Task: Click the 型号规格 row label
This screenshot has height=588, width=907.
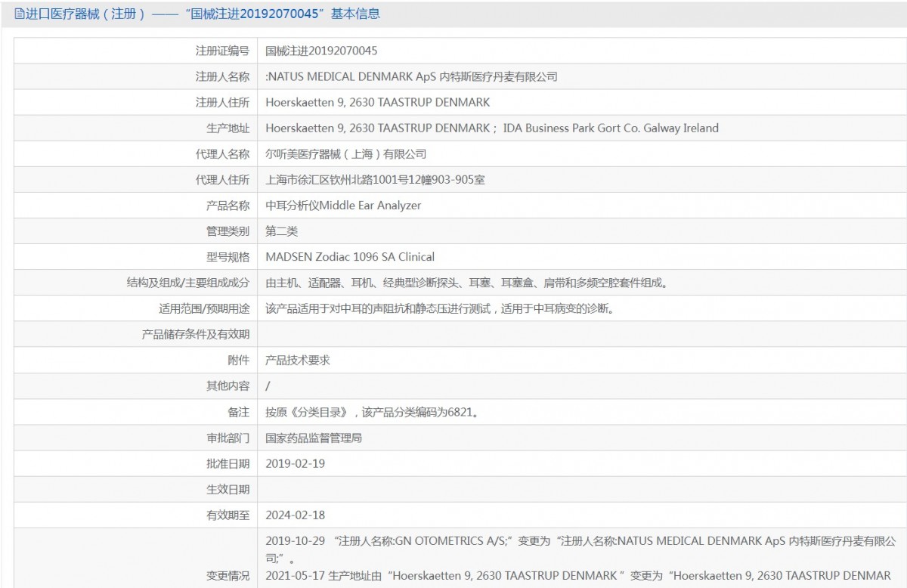Action: pyautogui.click(x=228, y=257)
